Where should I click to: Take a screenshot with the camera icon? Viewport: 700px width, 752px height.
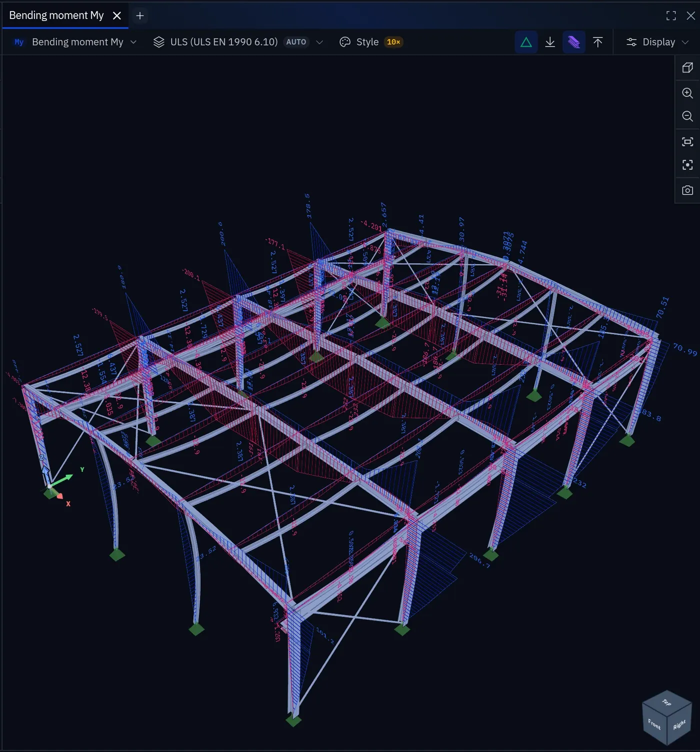pos(687,190)
